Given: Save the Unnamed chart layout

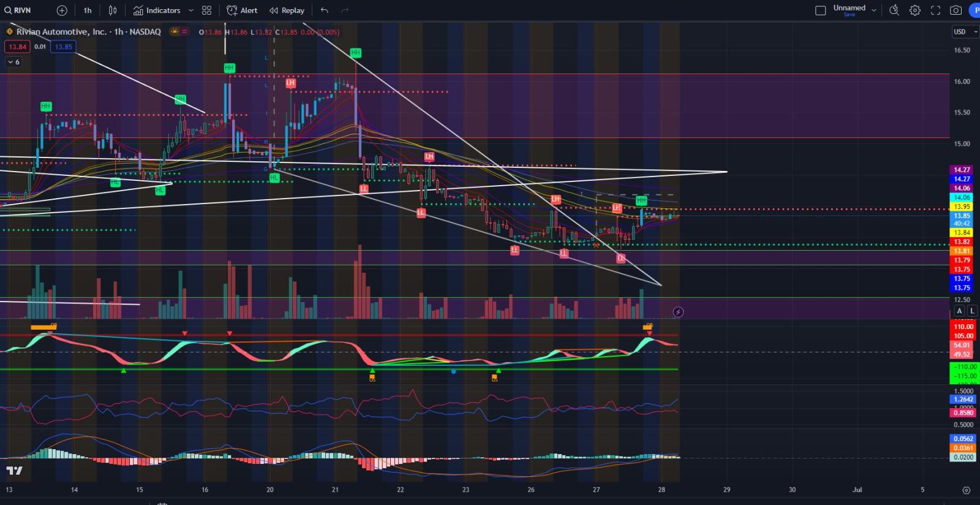Looking at the screenshot, I should click(x=849, y=15).
